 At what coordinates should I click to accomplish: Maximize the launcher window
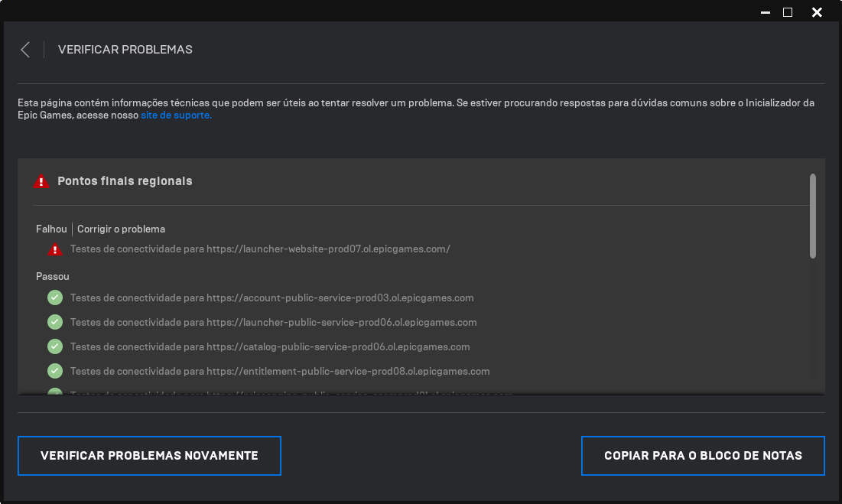point(788,12)
